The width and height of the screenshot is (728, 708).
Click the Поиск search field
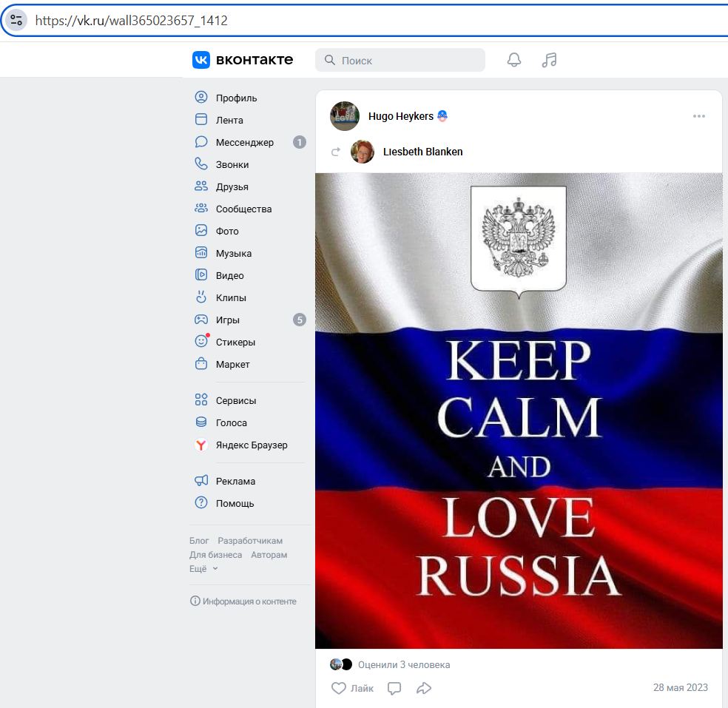click(x=400, y=60)
